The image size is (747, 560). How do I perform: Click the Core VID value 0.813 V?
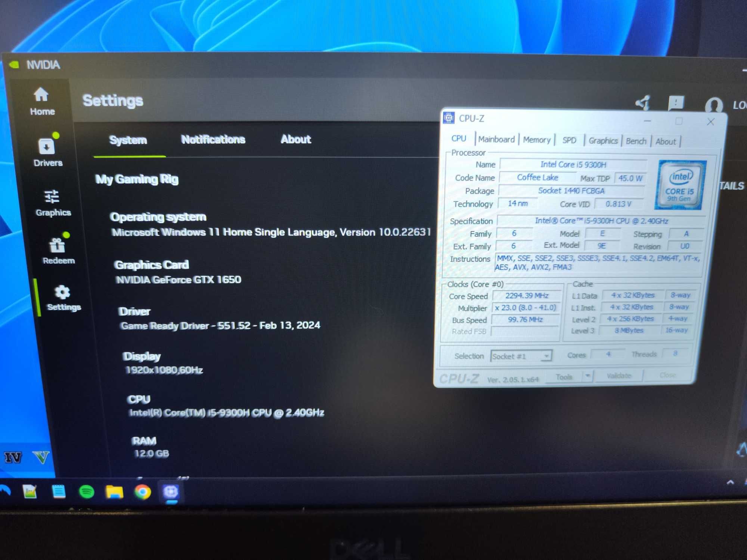(x=619, y=204)
